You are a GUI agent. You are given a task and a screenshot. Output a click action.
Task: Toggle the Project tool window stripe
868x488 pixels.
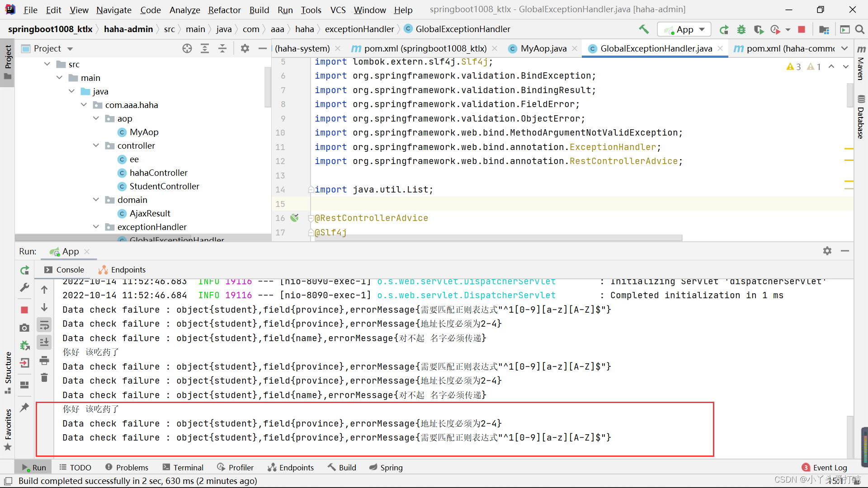coord(8,63)
